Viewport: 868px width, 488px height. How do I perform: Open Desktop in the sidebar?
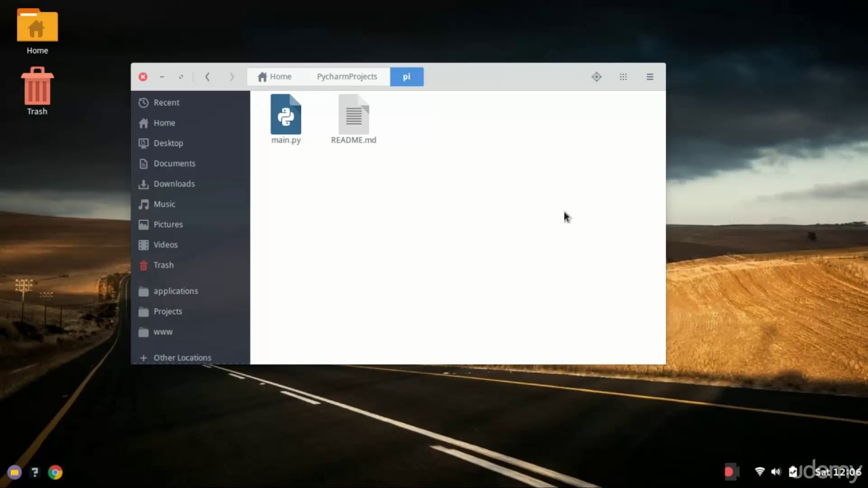click(x=191, y=143)
